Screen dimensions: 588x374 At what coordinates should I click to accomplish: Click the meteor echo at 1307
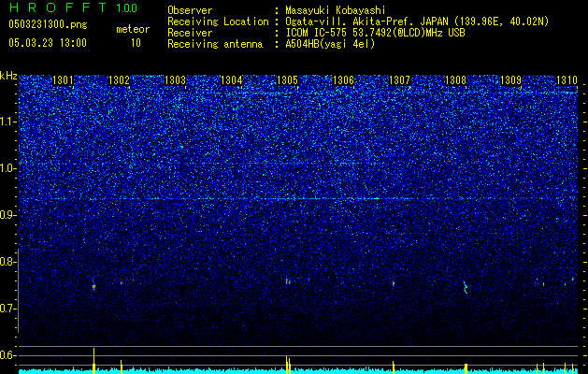tap(394, 283)
